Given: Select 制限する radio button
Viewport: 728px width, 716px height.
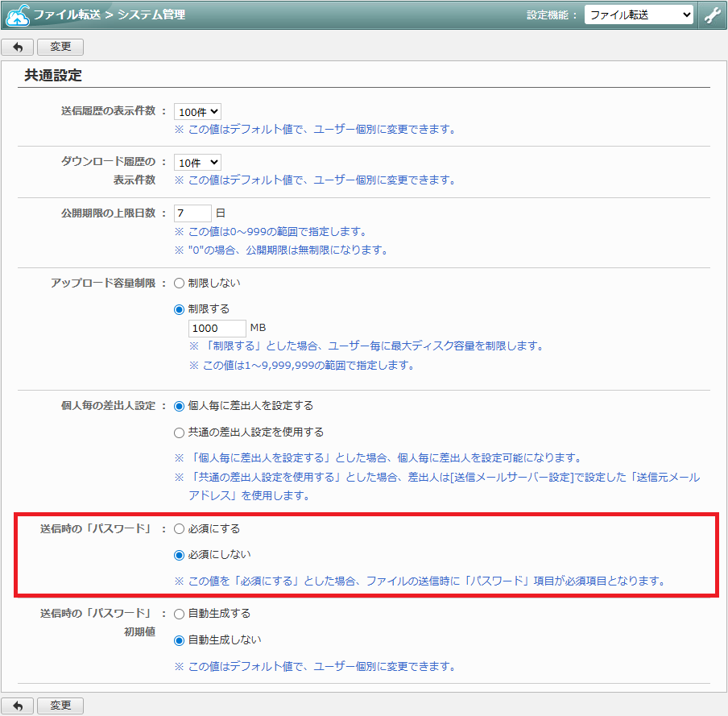Looking at the screenshot, I should click(180, 309).
